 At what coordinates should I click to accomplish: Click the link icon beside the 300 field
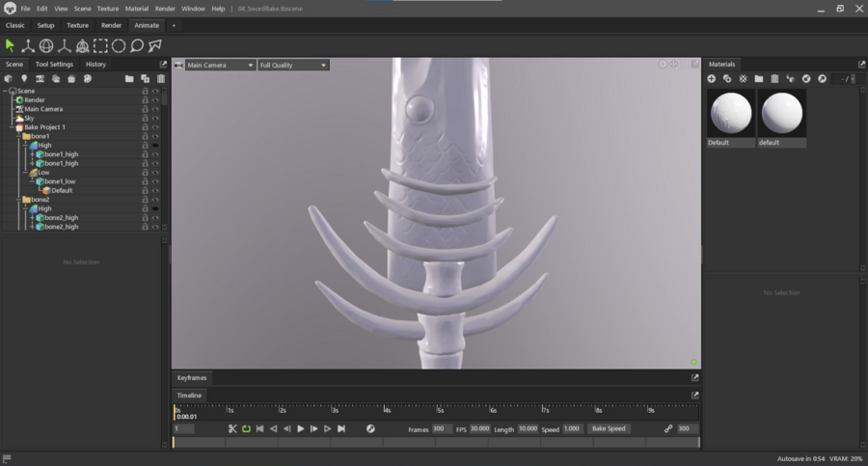pos(668,428)
